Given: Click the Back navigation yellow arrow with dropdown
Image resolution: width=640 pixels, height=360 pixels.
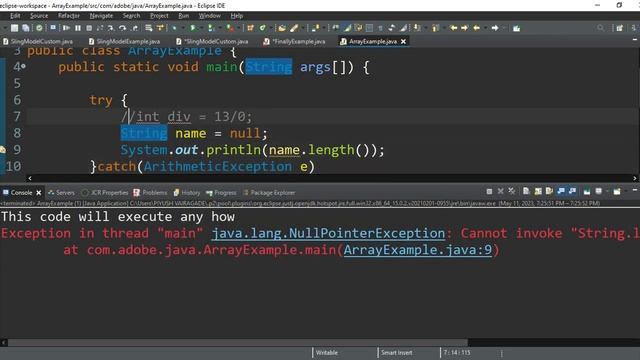Looking at the screenshot, I should point(476,28).
